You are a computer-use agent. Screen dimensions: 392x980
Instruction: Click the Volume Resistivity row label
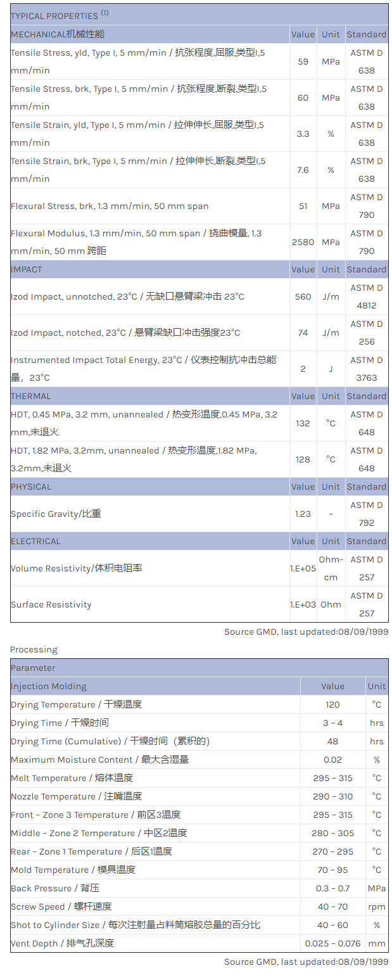click(76, 568)
